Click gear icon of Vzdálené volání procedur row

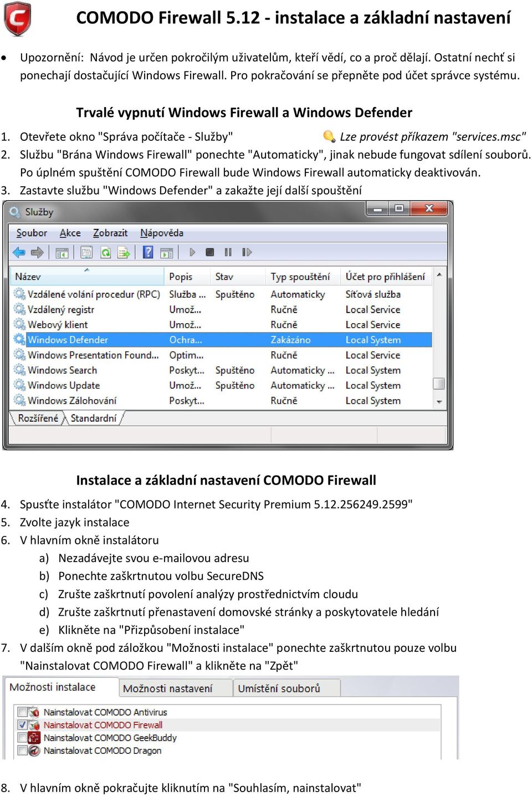pyautogui.click(x=20, y=294)
